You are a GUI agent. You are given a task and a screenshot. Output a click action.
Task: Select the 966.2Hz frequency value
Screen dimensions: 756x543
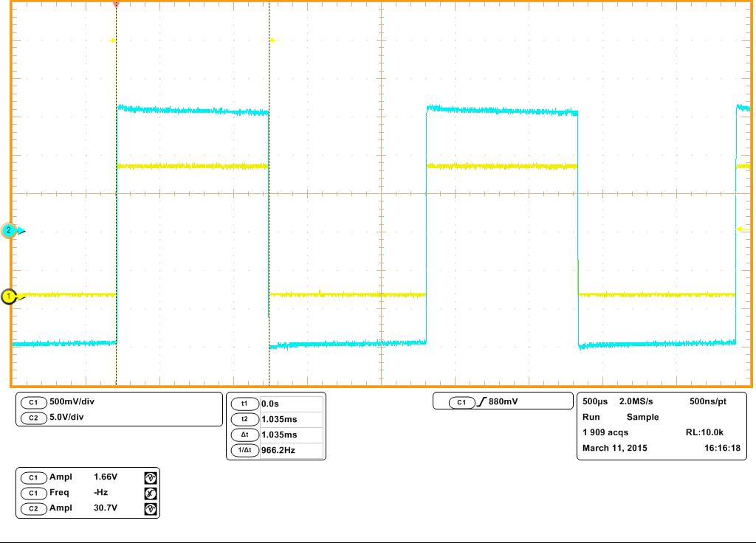(x=278, y=450)
